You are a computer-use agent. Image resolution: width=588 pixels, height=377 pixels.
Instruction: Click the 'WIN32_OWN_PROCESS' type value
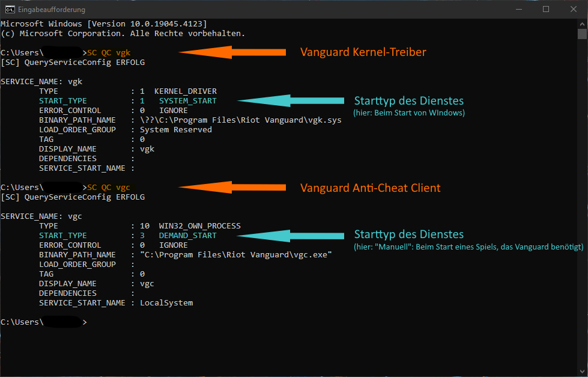pos(200,226)
